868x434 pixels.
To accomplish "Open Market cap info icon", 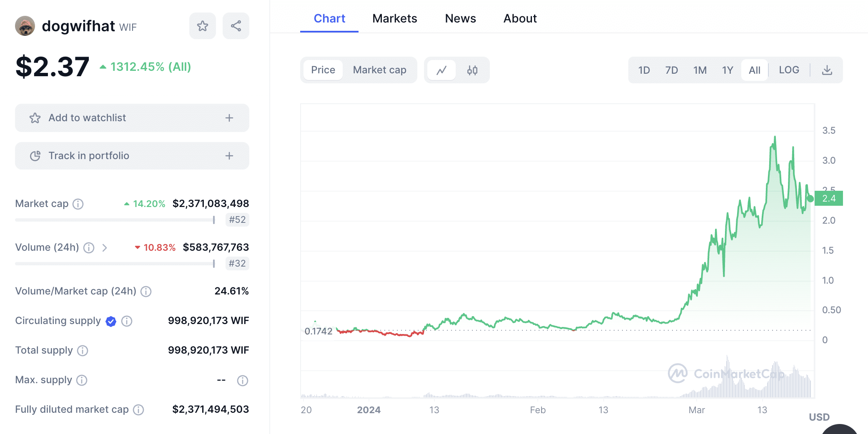I will (78, 204).
